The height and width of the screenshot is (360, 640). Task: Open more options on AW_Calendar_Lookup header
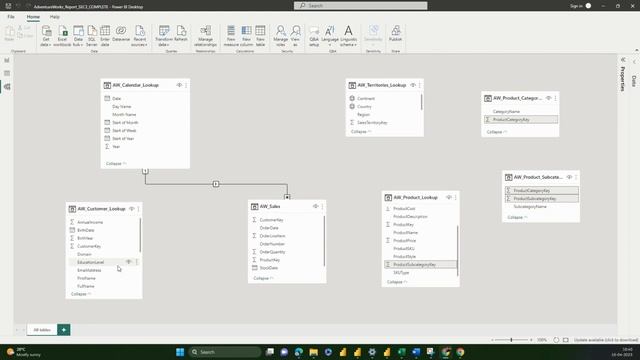tap(186, 85)
